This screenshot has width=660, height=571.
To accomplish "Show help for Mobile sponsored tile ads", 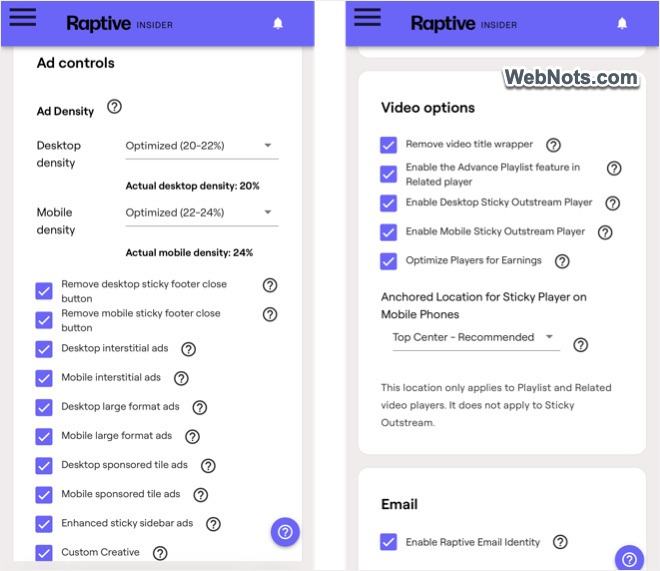I will [x=200, y=495].
